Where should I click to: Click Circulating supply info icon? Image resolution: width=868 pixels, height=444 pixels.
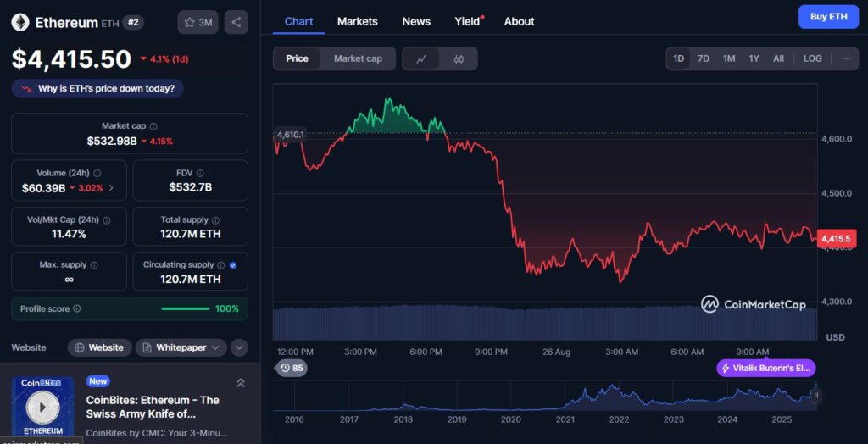click(221, 265)
